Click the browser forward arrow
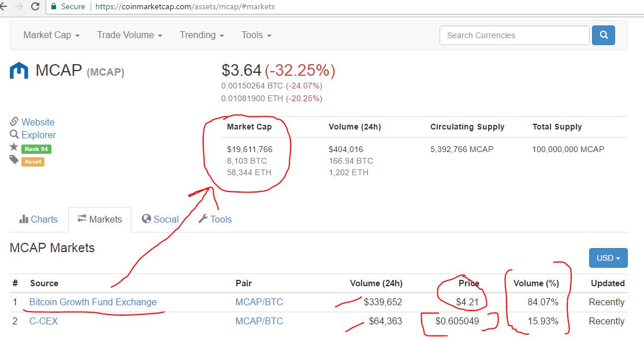The image size is (644, 340). pyautogui.click(x=19, y=6)
